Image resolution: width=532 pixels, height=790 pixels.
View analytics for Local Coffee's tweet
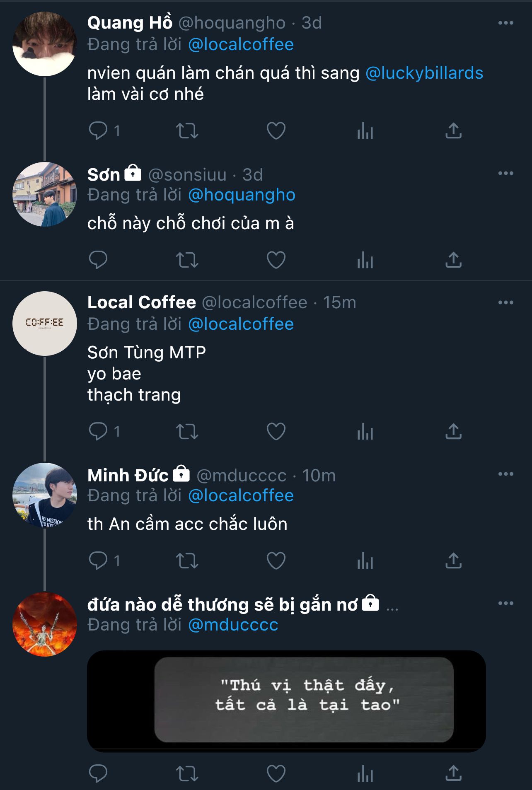click(365, 431)
